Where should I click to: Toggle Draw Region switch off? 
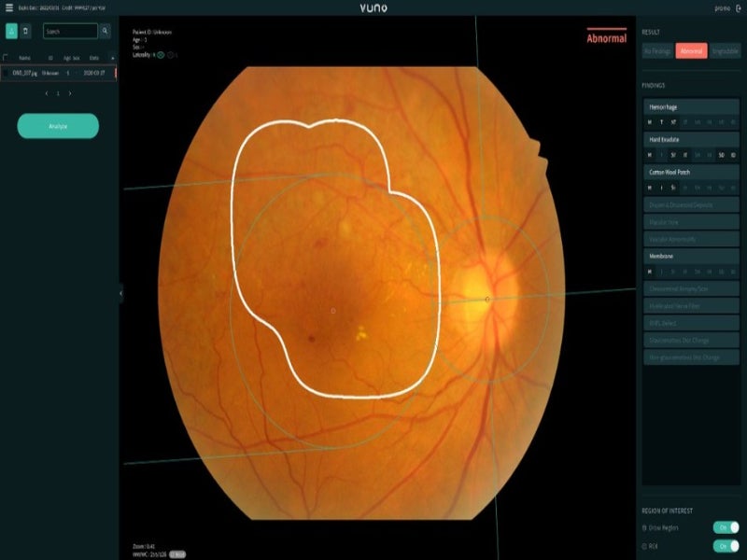(726, 527)
